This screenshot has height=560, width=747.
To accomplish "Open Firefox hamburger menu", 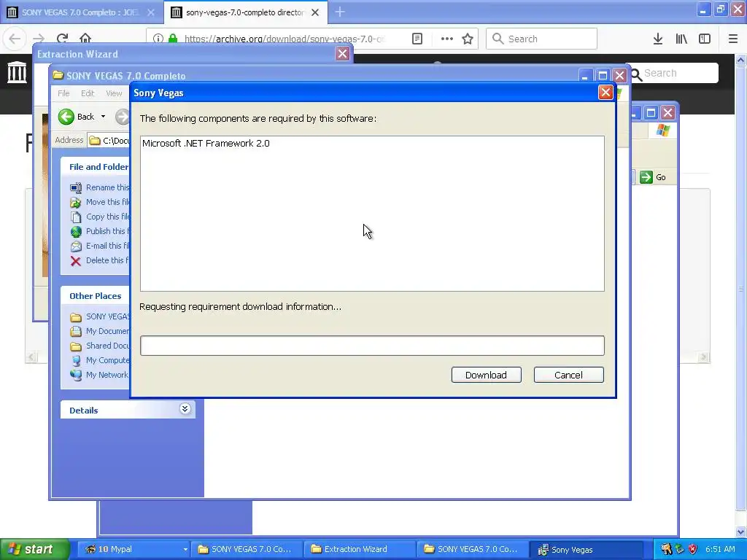I will click(733, 39).
